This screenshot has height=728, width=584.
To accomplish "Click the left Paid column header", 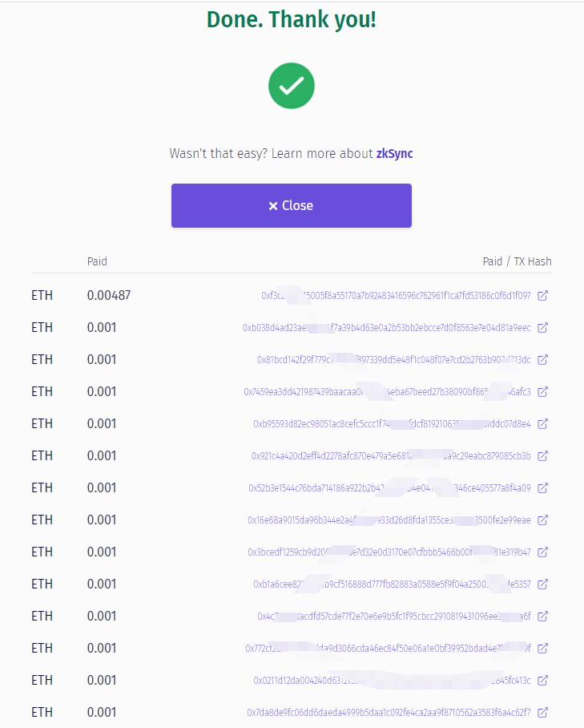I will 97,261.
